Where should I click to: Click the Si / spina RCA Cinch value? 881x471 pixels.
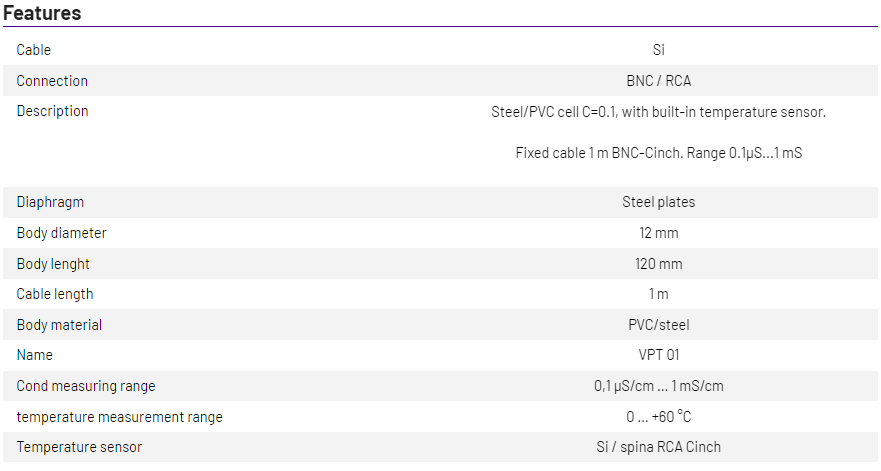pos(658,447)
